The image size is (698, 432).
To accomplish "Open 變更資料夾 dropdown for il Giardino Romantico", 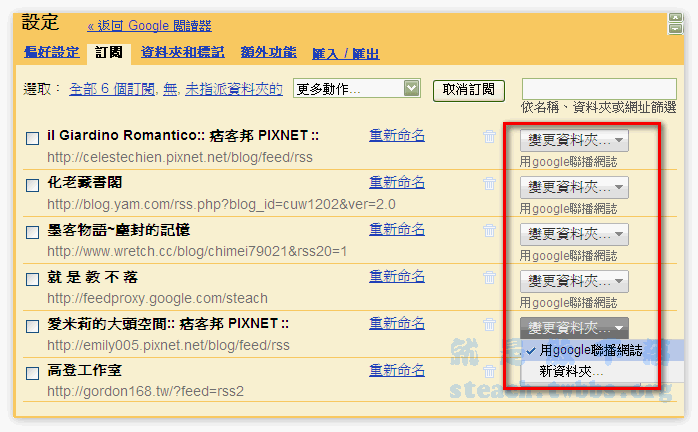I will [x=574, y=140].
